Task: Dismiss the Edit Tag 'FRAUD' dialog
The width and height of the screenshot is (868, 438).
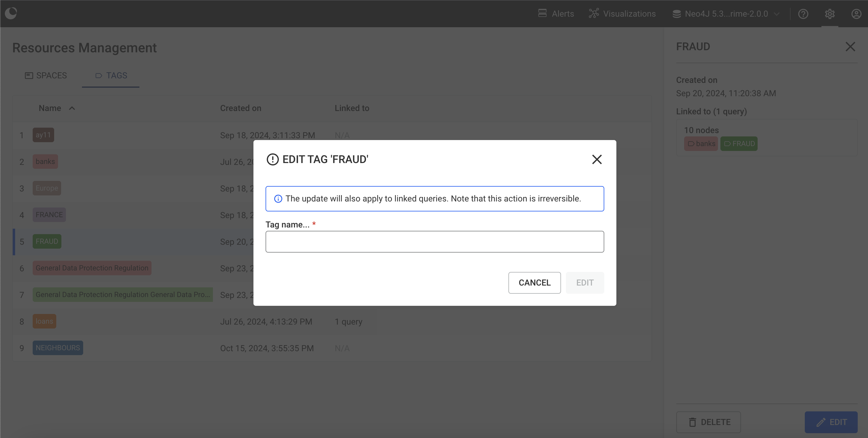Action: tap(596, 159)
